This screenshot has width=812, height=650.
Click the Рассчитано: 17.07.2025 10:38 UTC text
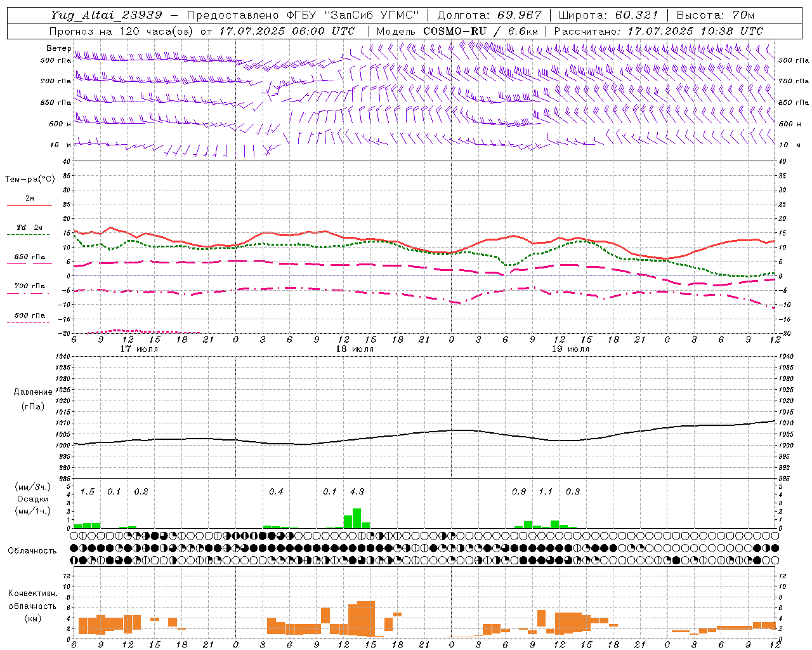click(x=658, y=30)
